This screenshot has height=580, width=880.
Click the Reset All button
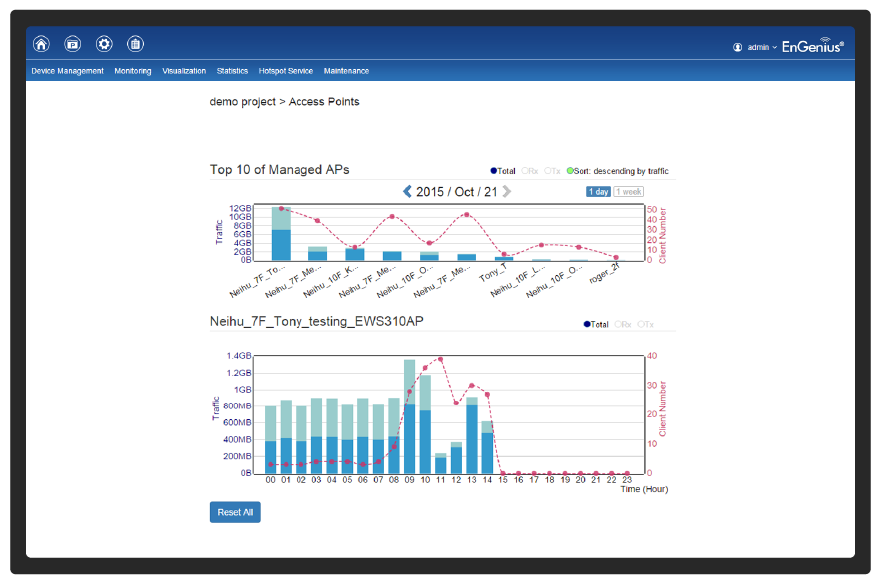[x=235, y=512]
